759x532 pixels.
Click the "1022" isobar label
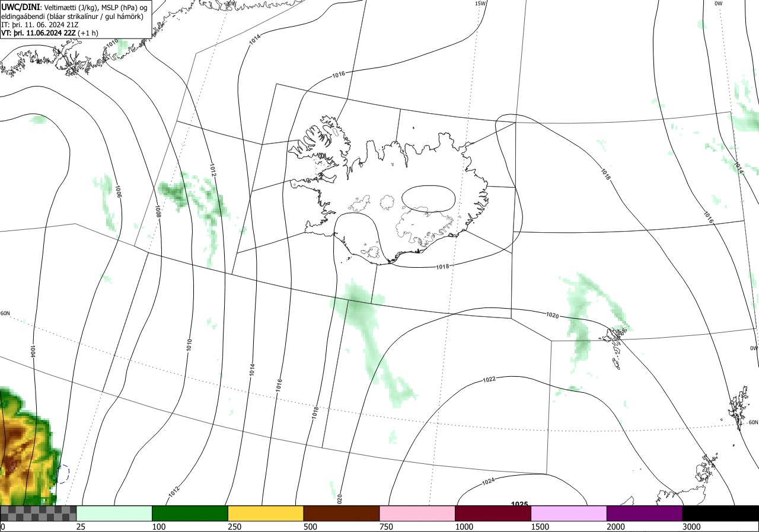489,379
